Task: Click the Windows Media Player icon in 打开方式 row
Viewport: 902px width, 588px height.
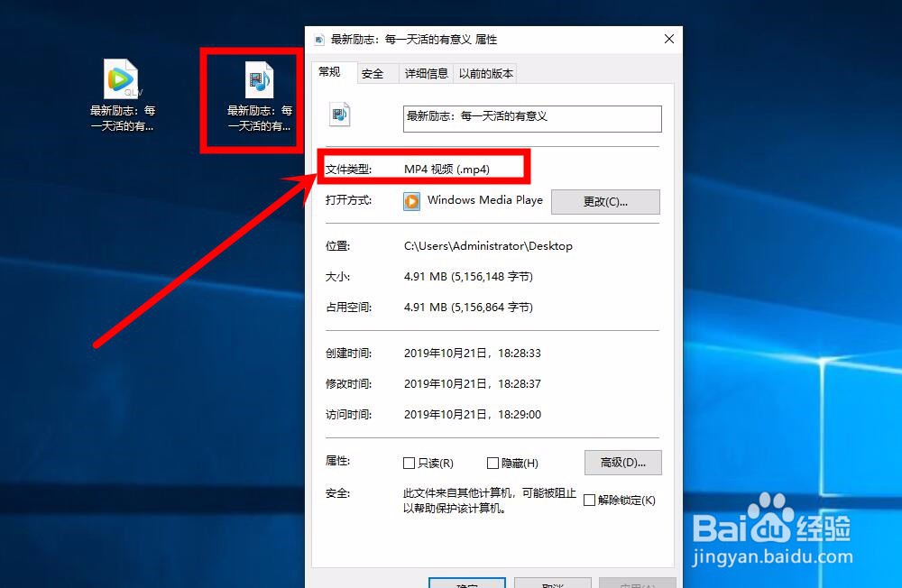Action: tap(412, 201)
